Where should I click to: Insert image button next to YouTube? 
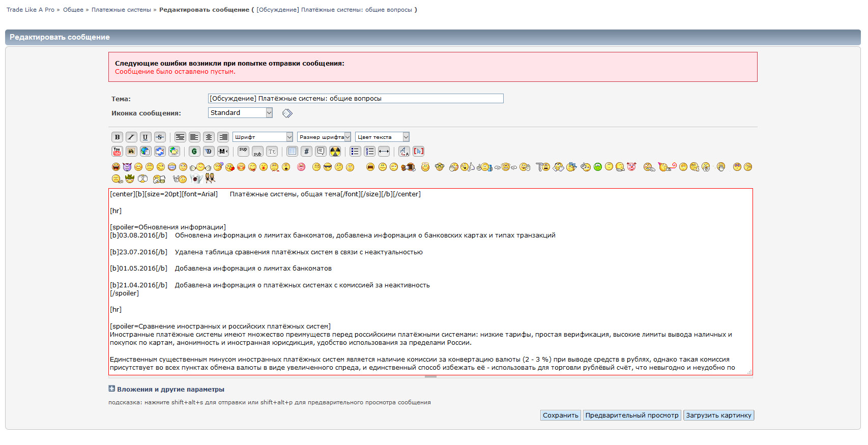point(131,151)
